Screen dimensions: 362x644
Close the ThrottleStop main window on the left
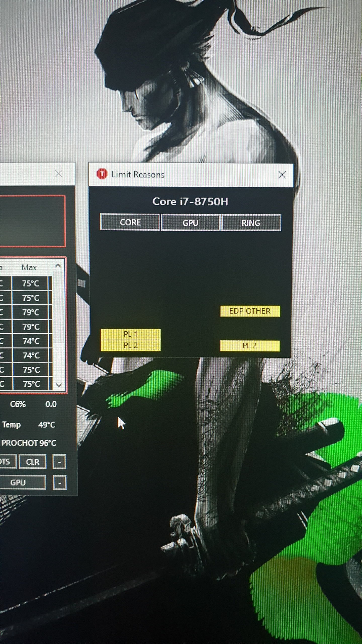click(x=59, y=174)
